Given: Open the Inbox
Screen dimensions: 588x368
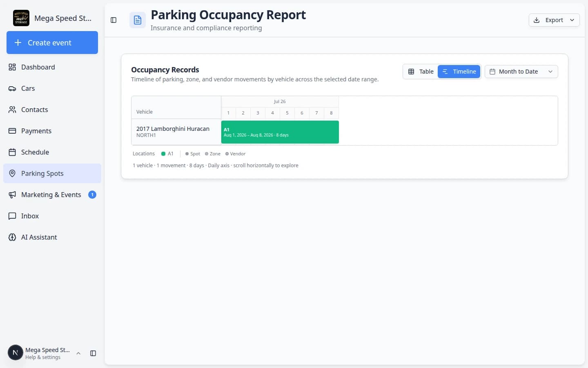Looking at the screenshot, I should tap(52, 216).
